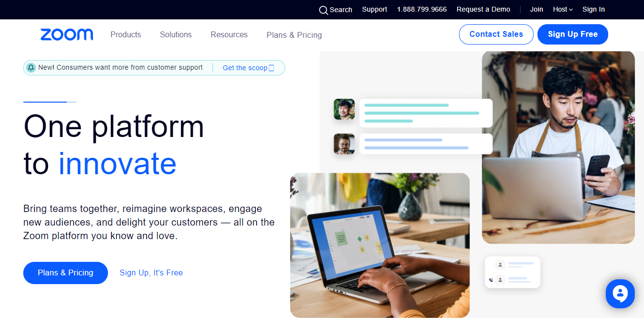Click the bearded man's avatar icon

pyautogui.click(x=344, y=144)
